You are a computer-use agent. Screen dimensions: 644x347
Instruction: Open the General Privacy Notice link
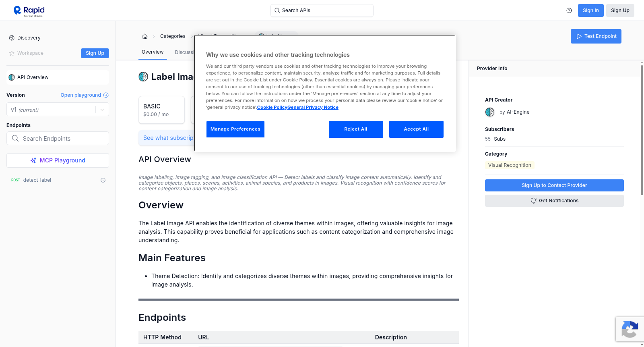pos(313,107)
